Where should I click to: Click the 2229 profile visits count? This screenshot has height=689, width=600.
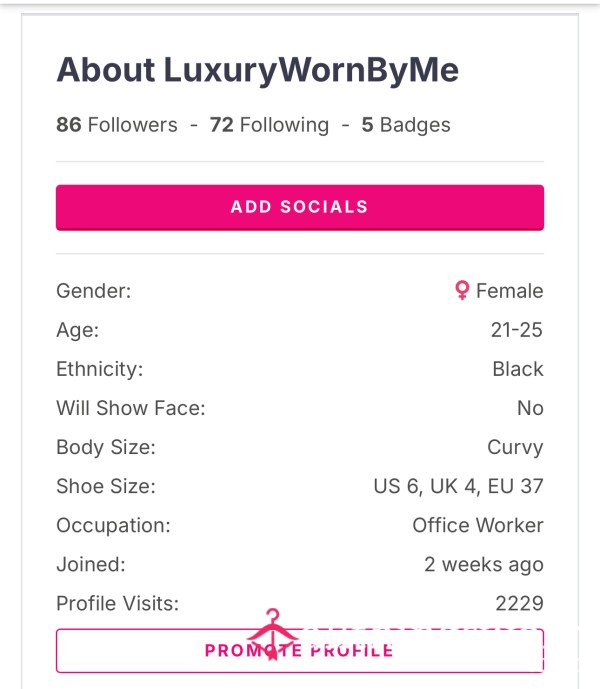click(x=520, y=603)
